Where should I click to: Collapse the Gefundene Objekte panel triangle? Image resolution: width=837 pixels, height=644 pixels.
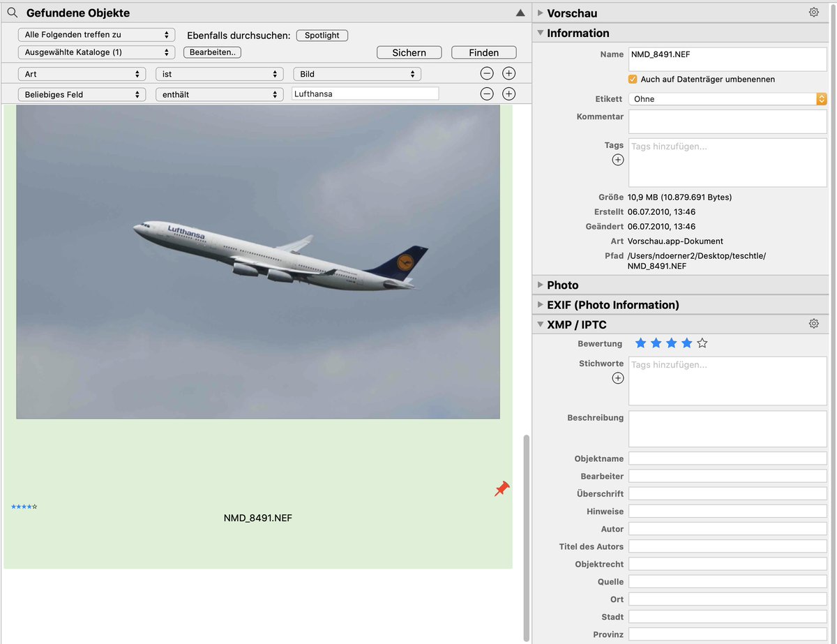(x=520, y=13)
